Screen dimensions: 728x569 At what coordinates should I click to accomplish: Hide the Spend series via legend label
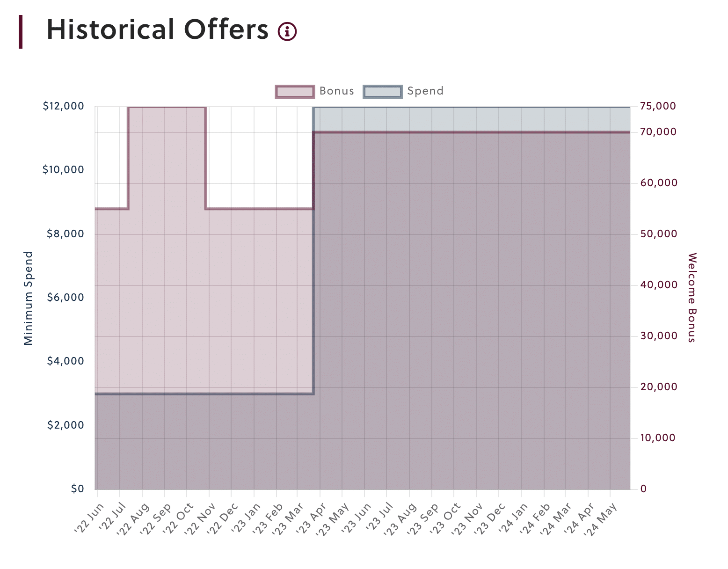pyautogui.click(x=425, y=91)
